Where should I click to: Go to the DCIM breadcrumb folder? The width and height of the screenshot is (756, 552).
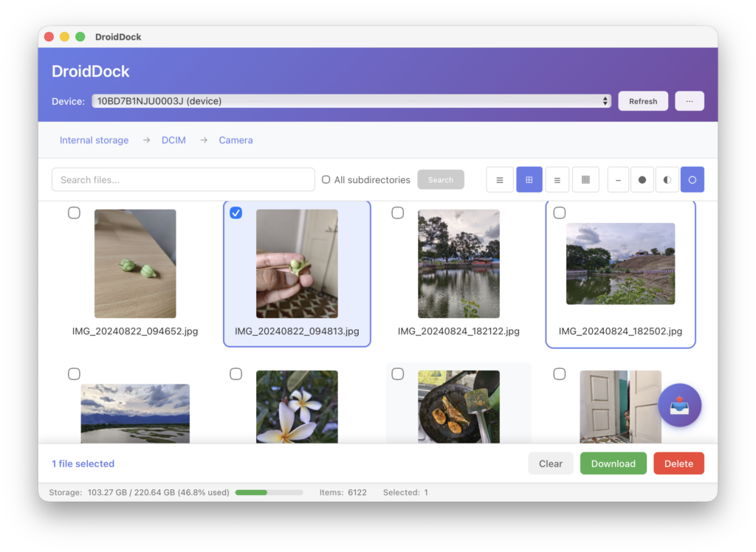173,140
